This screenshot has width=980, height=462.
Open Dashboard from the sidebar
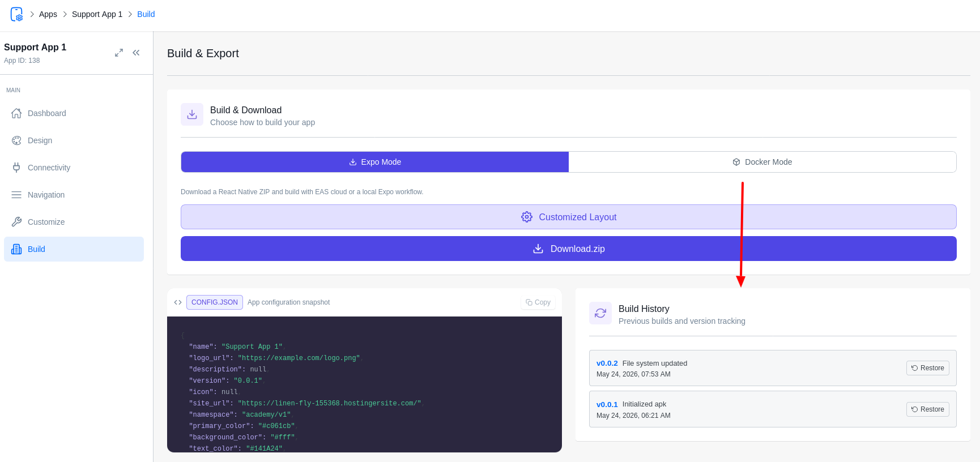74,113
